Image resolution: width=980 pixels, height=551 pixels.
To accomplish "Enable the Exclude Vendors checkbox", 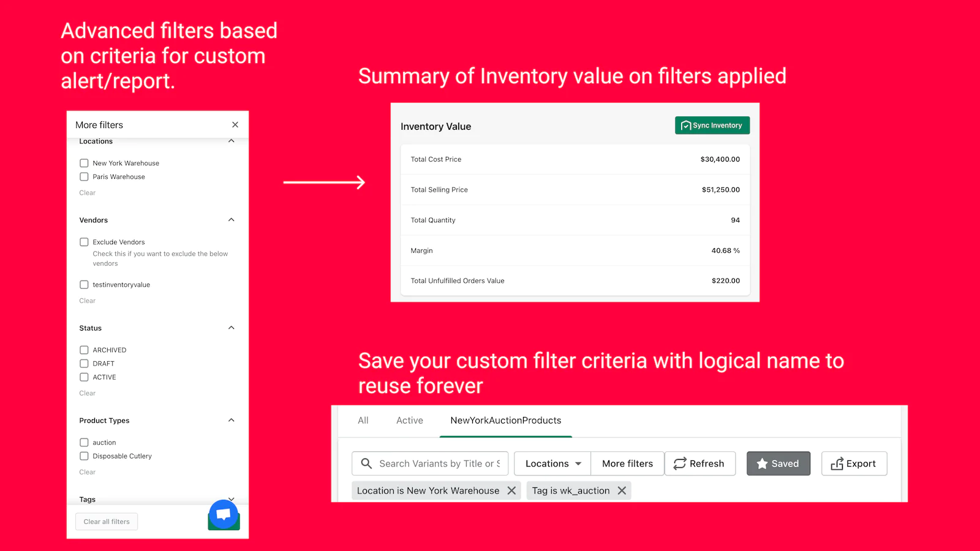I will (x=85, y=242).
